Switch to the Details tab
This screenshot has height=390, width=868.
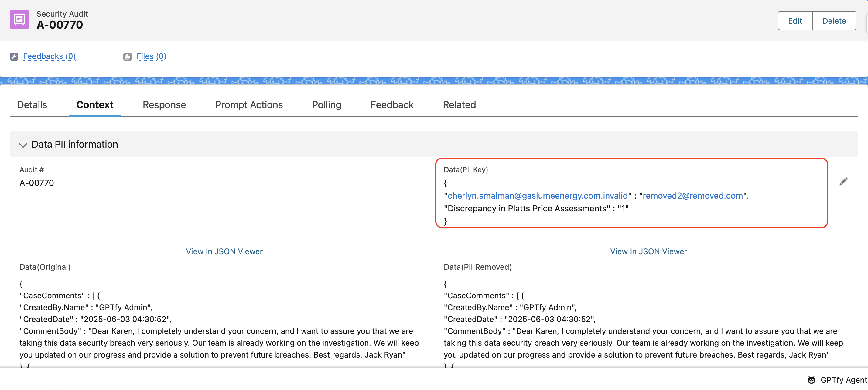pos(32,105)
